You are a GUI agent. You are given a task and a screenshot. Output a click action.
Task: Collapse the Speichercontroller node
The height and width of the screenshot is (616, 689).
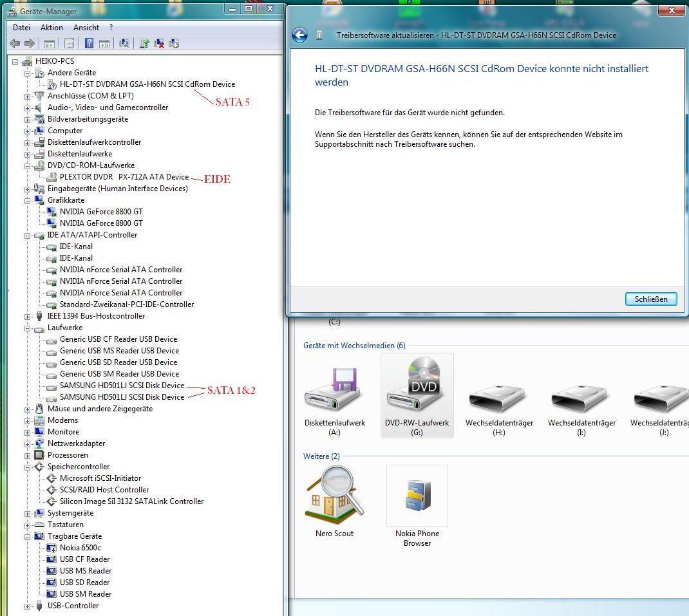point(27,467)
